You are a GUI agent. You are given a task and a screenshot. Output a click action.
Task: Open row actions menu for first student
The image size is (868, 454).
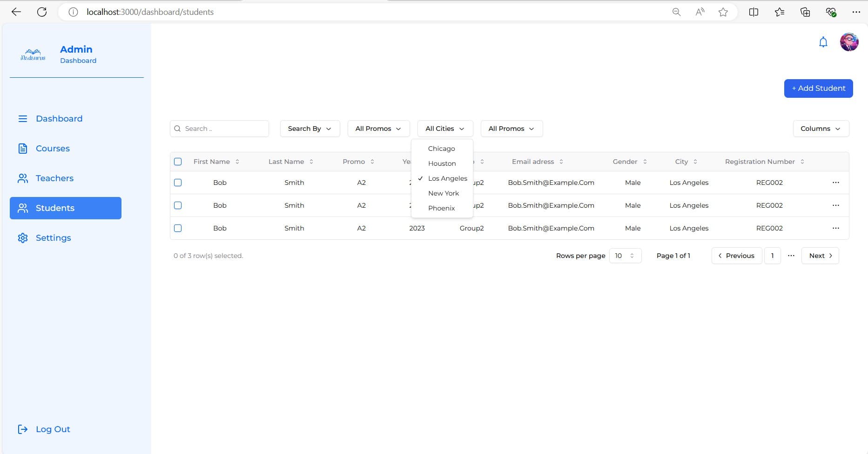pyautogui.click(x=835, y=183)
